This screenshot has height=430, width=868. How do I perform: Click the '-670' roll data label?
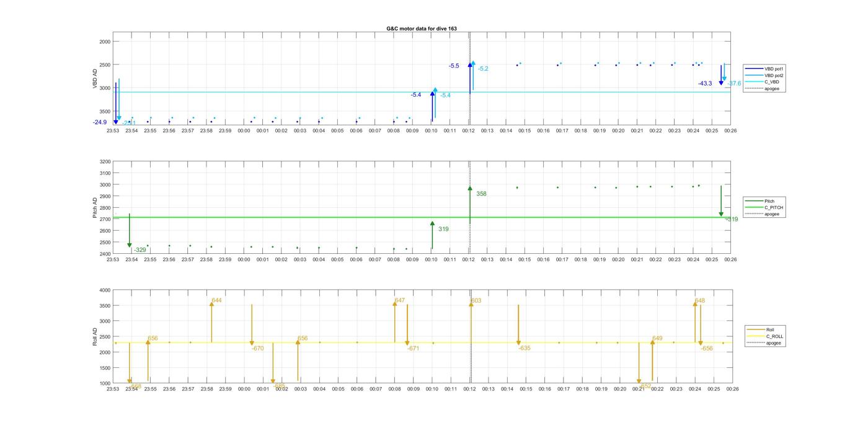point(257,349)
